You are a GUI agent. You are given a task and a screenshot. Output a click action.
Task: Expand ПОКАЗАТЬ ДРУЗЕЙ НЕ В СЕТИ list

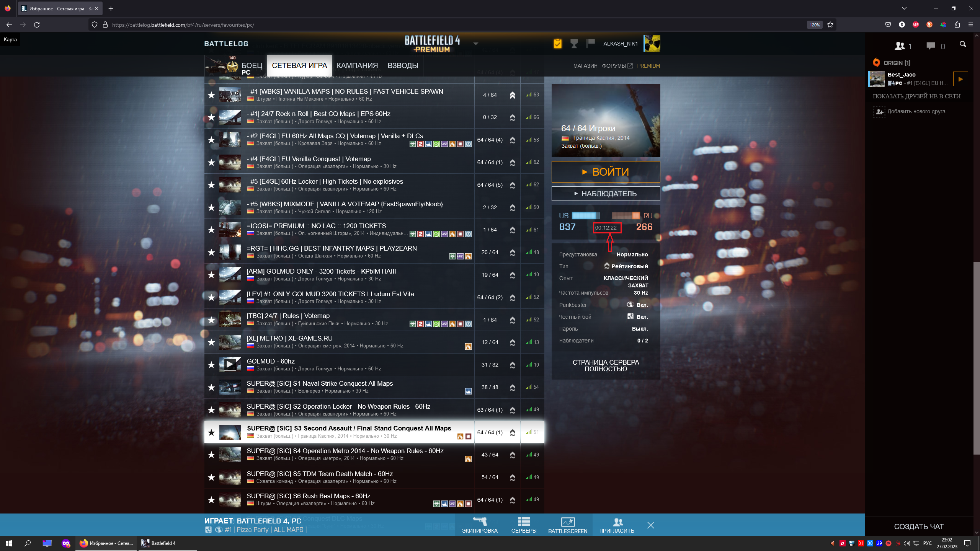click(x=916, y=96)
